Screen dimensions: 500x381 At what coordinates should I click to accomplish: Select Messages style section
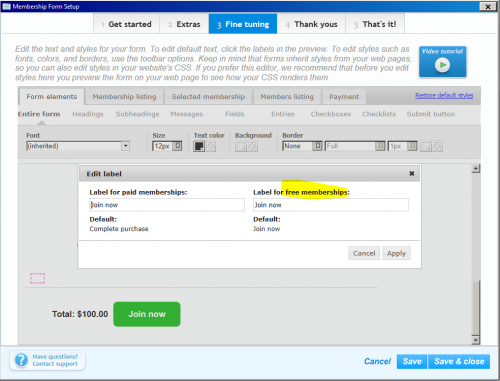pyautogui.click(x=187, y=114)
